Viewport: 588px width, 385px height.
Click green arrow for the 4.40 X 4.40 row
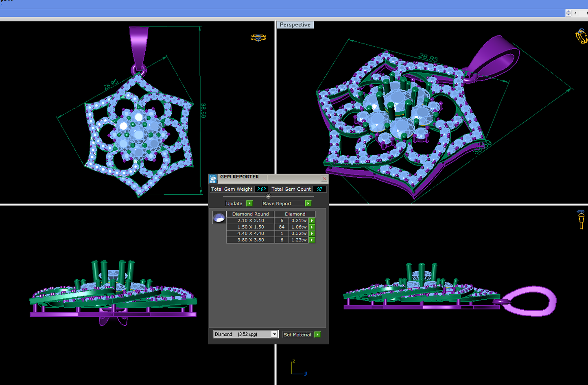point(312,234)
